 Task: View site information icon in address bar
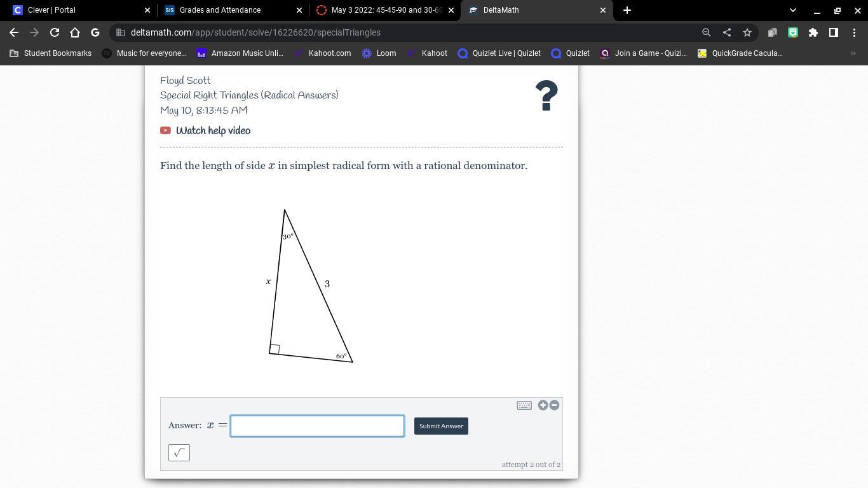tap(121, 32)
